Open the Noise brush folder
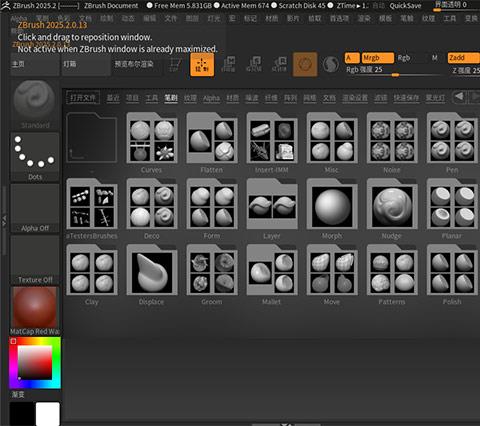The width and height of the screenshot is (480, 426). [x=392, y=138]
